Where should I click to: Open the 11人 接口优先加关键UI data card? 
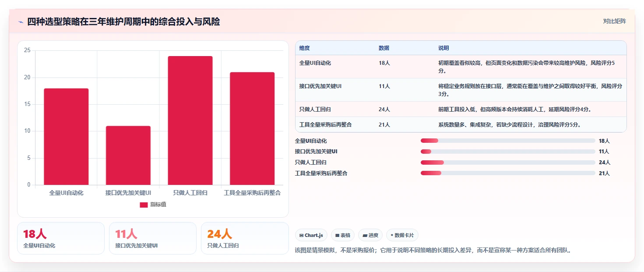click(x=153, y=238)
